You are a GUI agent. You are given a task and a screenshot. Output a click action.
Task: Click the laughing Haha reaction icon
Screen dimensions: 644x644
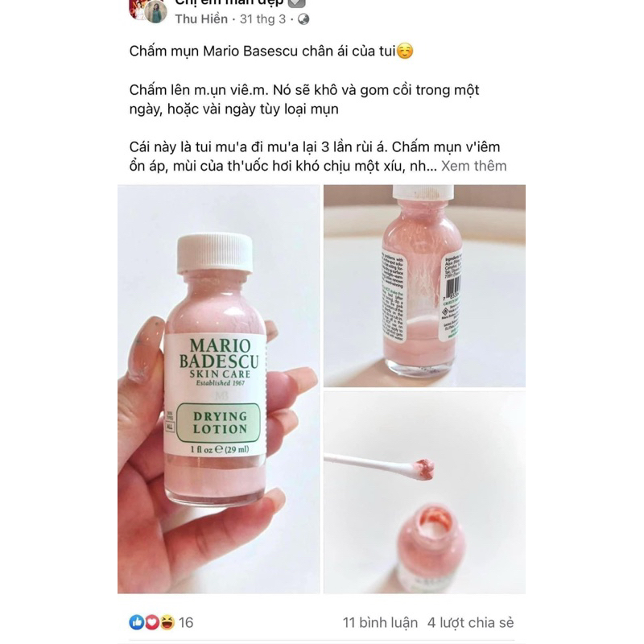point(167,622)
